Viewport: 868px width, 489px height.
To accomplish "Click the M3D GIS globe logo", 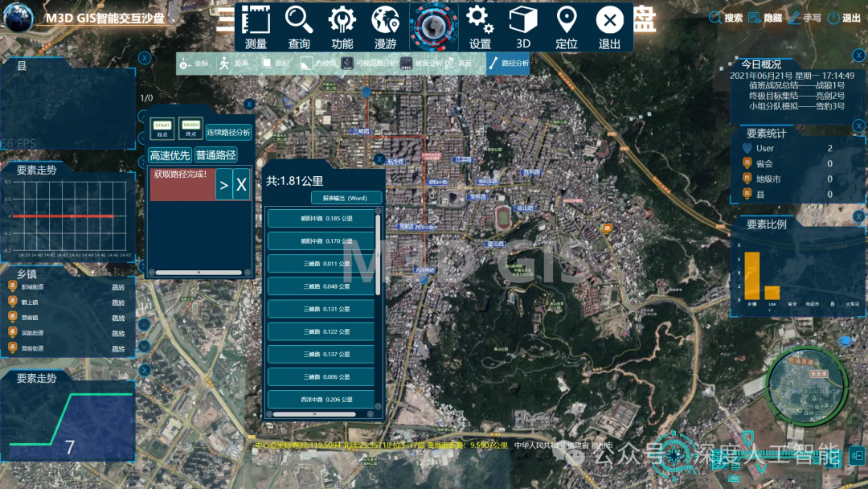I will point(18,17).
